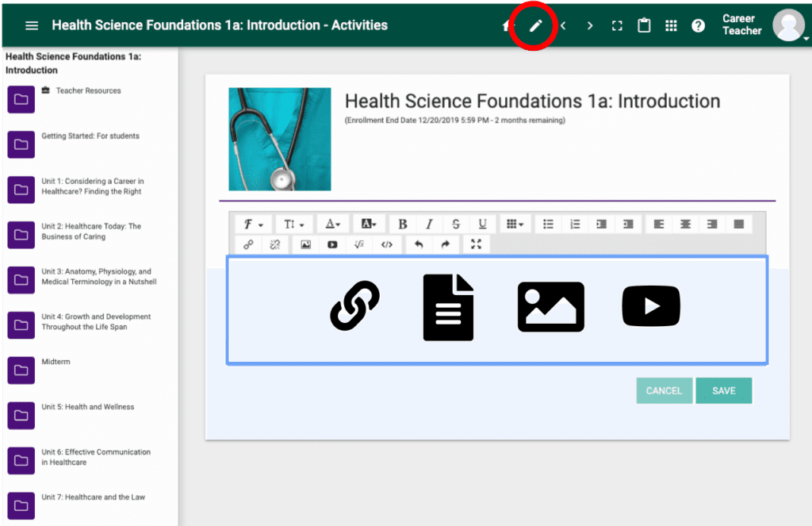This screenshot has height=526, width=812.
Task: Toggle underline formatting
Action: point(482,225)
